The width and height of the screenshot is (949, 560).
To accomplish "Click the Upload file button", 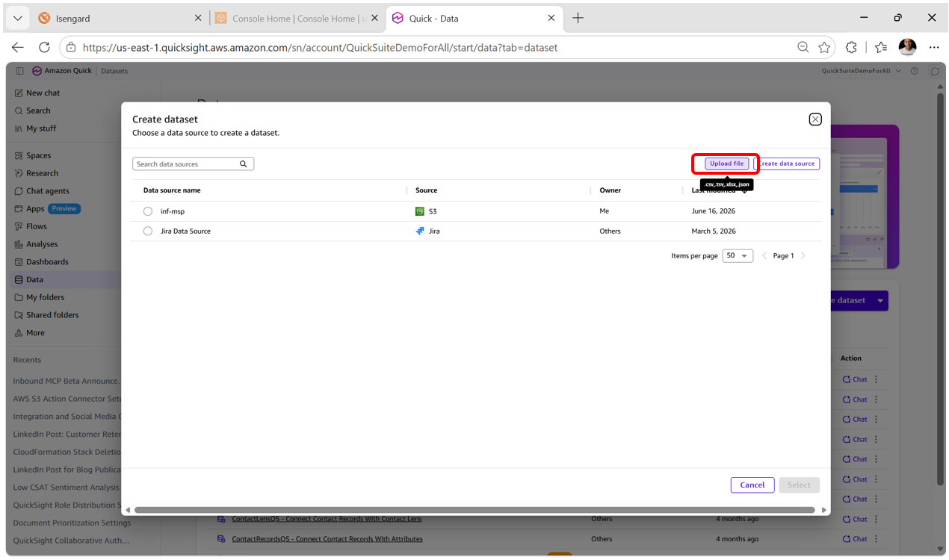I will click(x=726, y=164).
